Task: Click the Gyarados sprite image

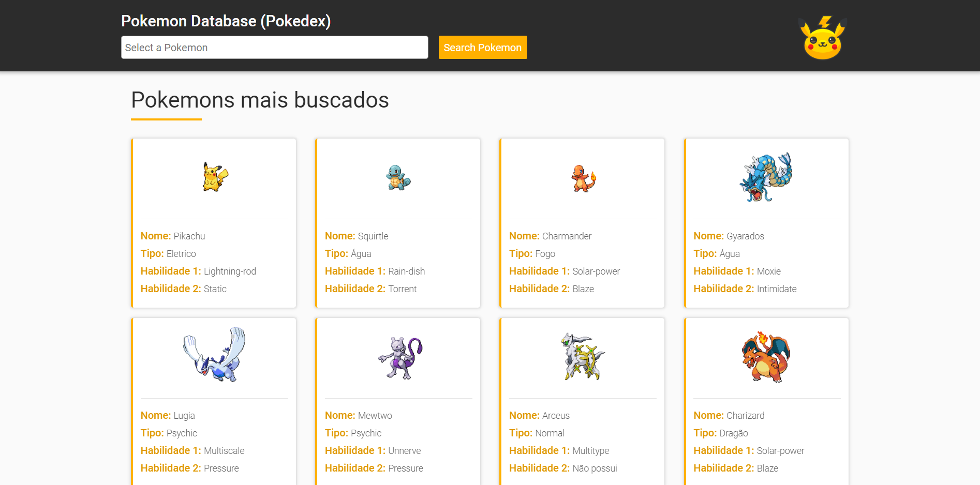Action: [766, 177]
